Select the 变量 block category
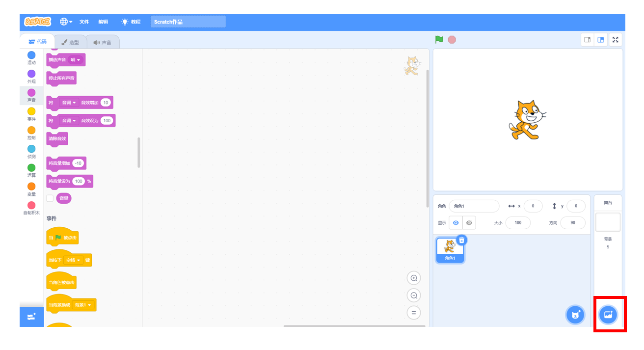 [x=31, y=189]
